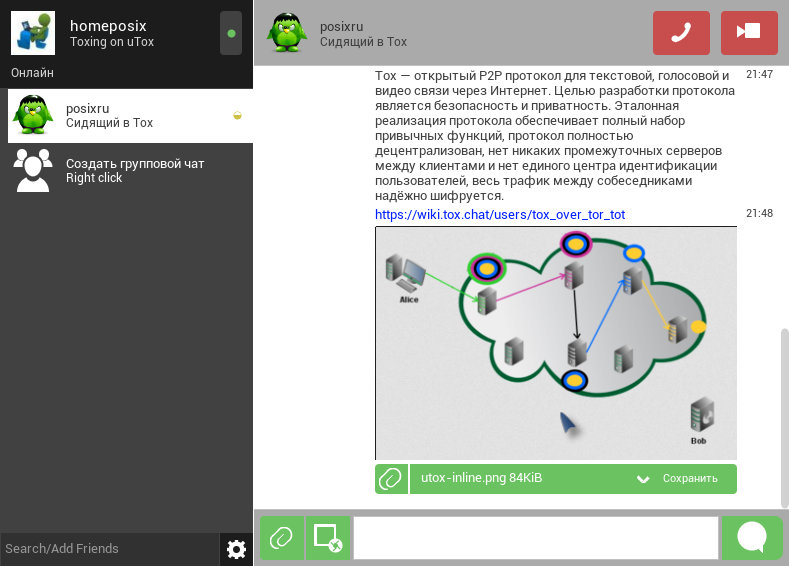Click Создать групповой чат entry
Image resolution: width=789 pixels, height=566 pixels.
point(130,171)
